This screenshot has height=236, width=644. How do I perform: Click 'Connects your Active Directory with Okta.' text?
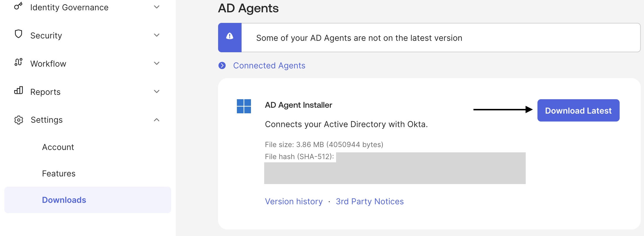pos(346,124)
